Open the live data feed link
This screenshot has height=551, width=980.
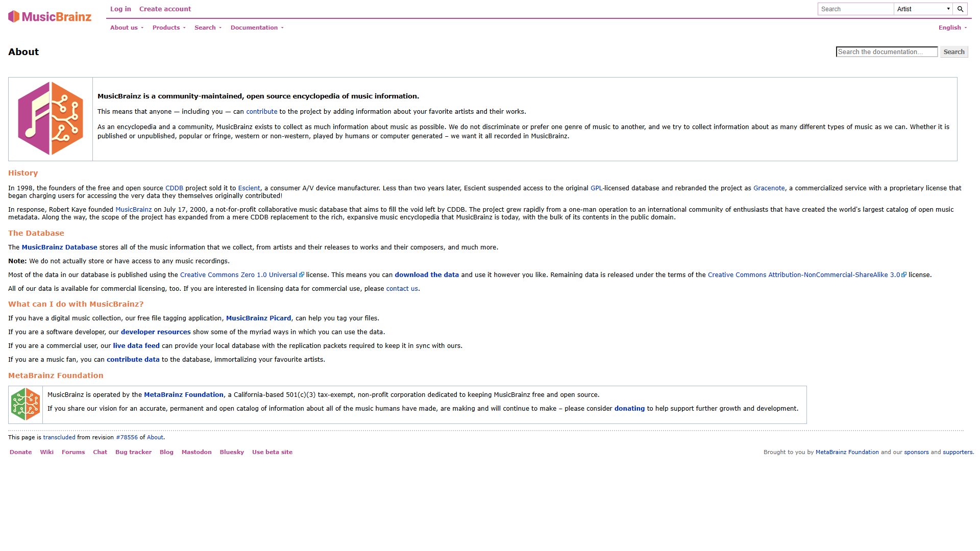tap(136, 346)
